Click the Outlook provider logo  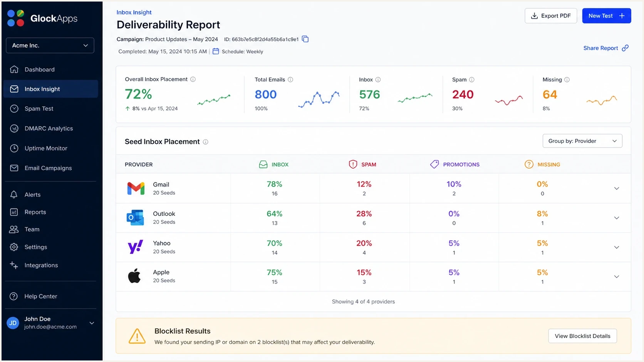[135, 218]
